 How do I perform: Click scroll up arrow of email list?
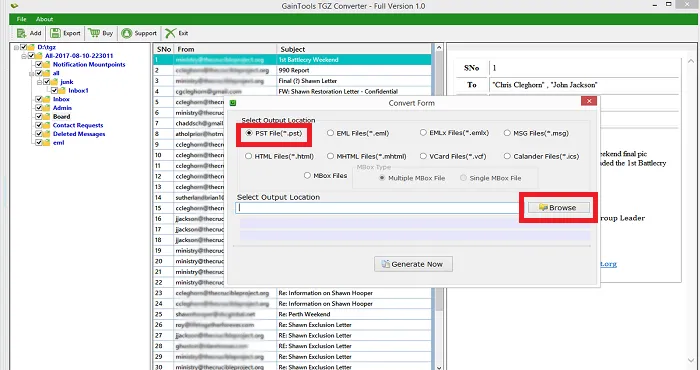point(438,48)
